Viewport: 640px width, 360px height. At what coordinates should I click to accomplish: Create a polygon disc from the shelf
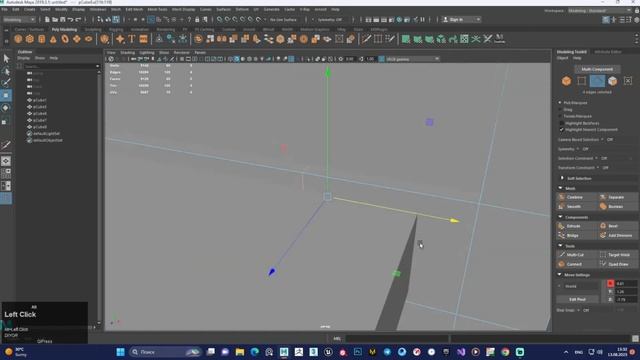[89, 39]
